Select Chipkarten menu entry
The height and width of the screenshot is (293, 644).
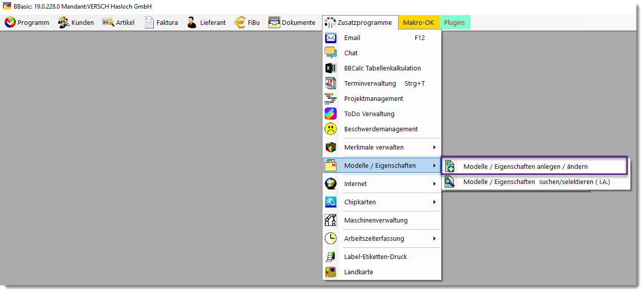(382, 202)
